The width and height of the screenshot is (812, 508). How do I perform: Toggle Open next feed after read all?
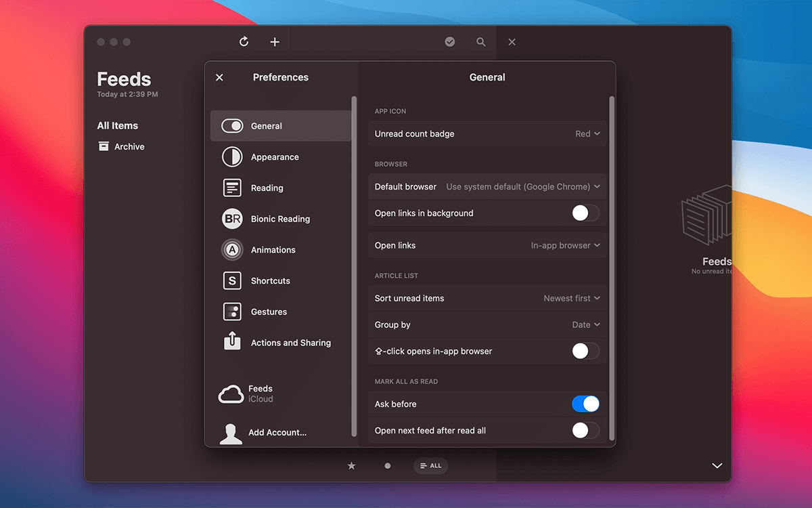point(585,431)
